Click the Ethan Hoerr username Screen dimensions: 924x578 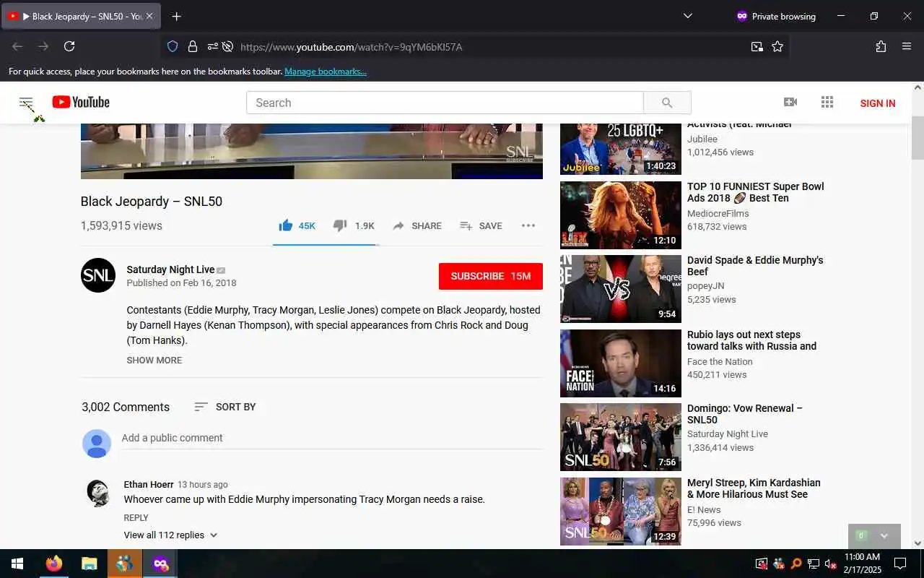pyautogui.click(x=149, y=485)
